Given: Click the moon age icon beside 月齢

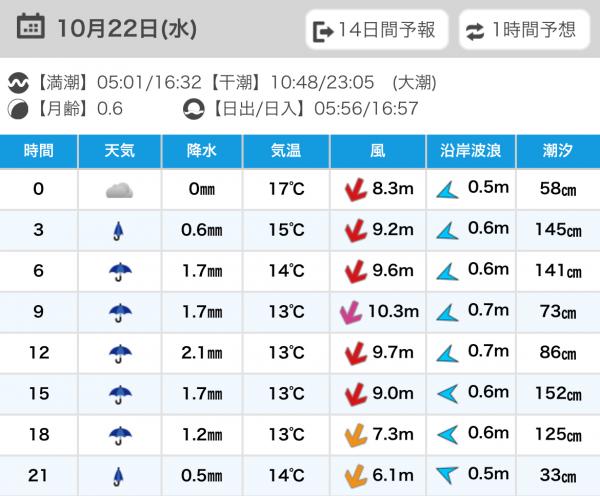Looking at the screenshot, I should point(18,109).
